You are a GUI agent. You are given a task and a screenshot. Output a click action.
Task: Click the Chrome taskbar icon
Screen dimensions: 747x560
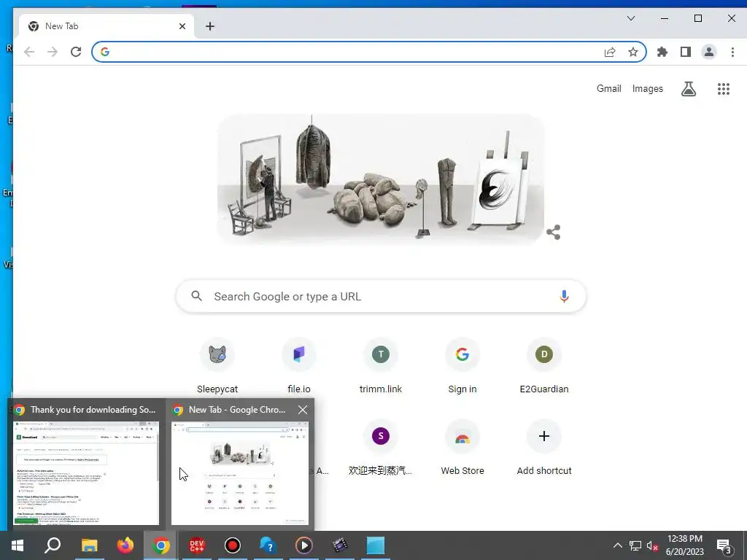tap(161, 545)
